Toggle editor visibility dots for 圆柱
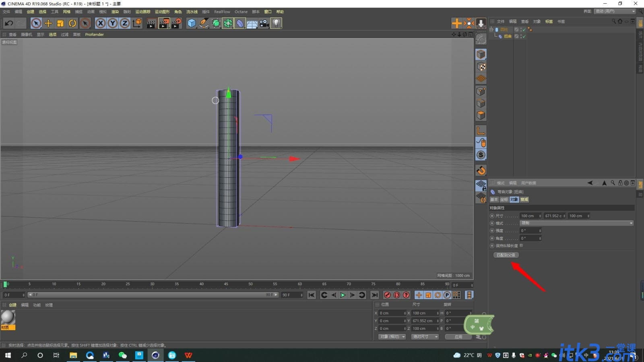644x362 pixels. [521, 29]
